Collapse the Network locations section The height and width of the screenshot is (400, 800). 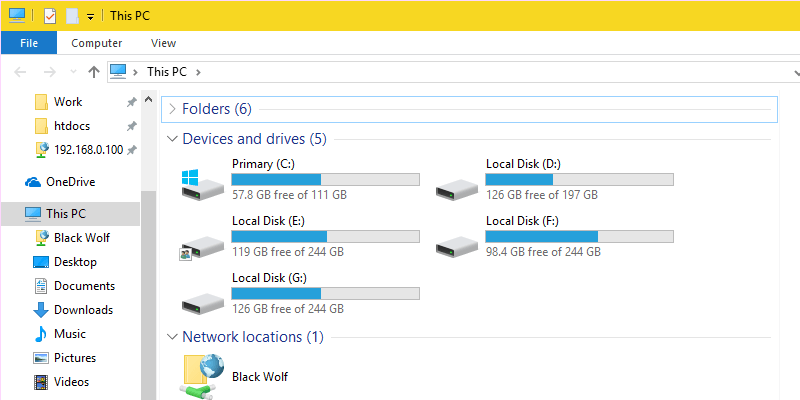[x=172, y=337]
